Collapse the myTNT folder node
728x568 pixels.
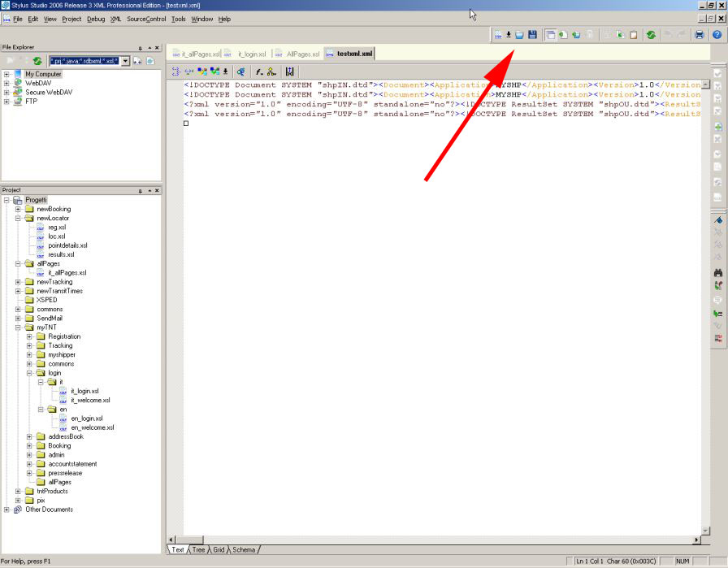[18, 327]
